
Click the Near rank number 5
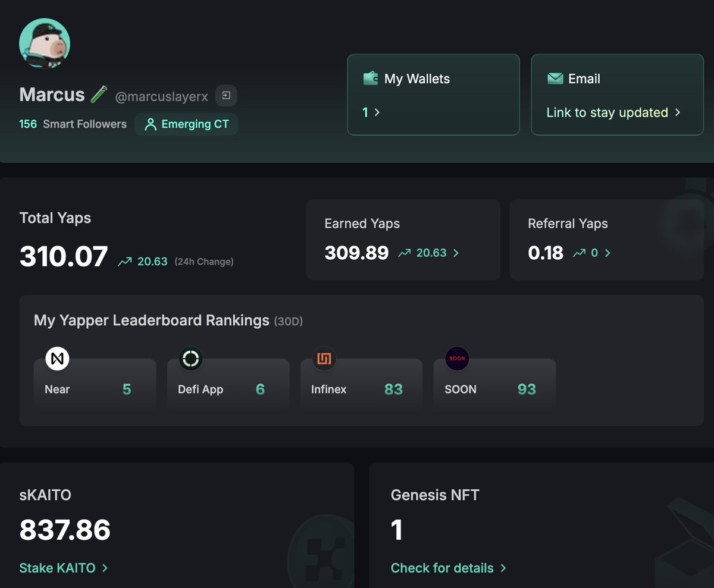point(127,389)
